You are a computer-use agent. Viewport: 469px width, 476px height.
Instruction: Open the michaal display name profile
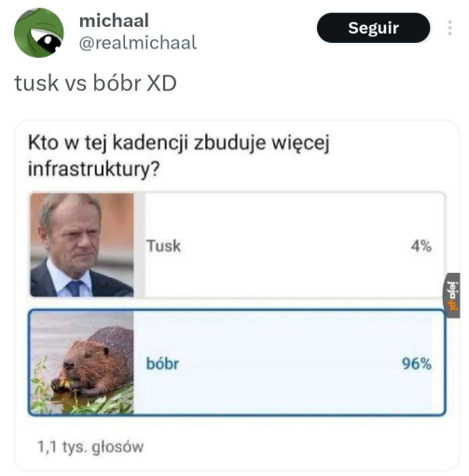pyautogui.click(x=114, y=20)
